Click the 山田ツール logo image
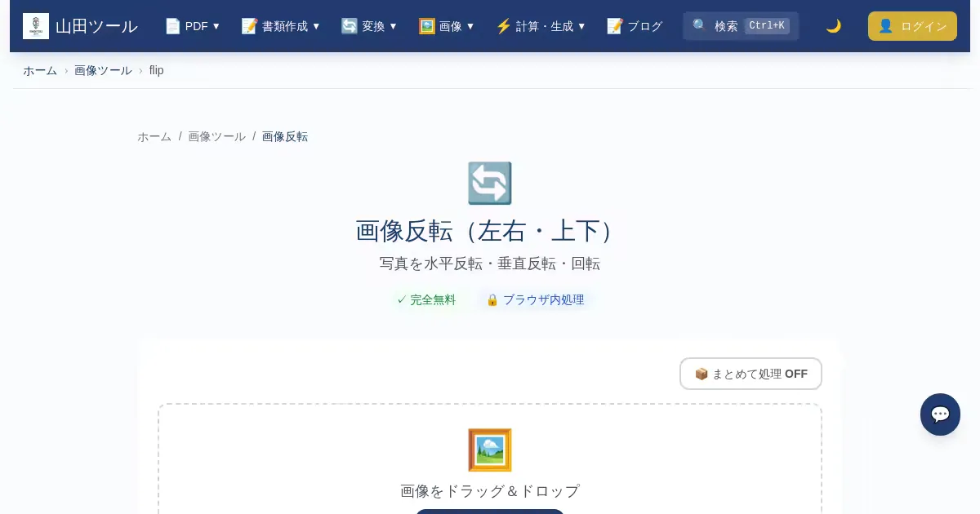This screenshot has height=514, width=980. pos(36,26)
